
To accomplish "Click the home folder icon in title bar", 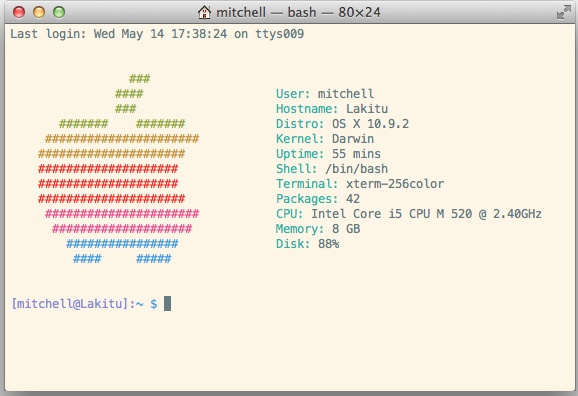I will [204, 12].
